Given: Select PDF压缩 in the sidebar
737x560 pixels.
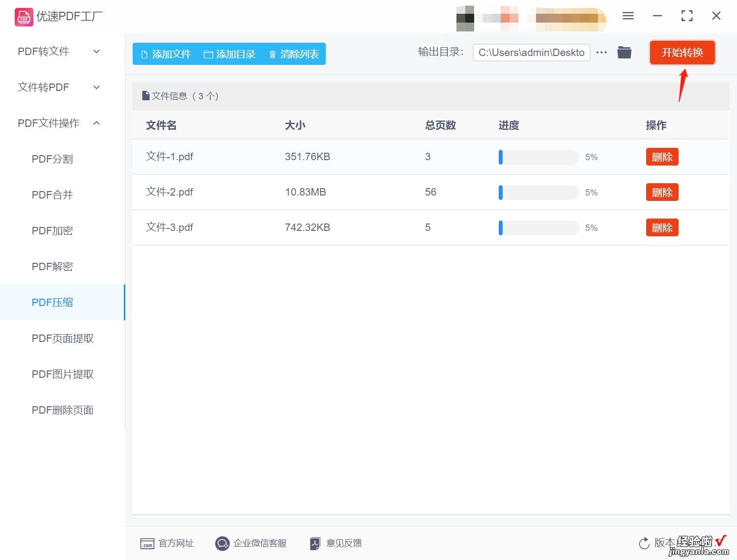Looking at the screenshot, I should pyautogui.click(x=62, y=303).
